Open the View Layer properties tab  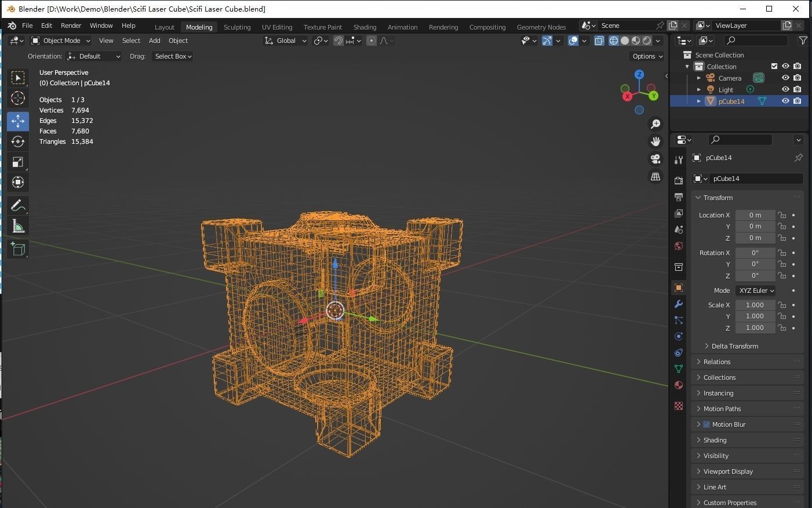tap(679, 213)
